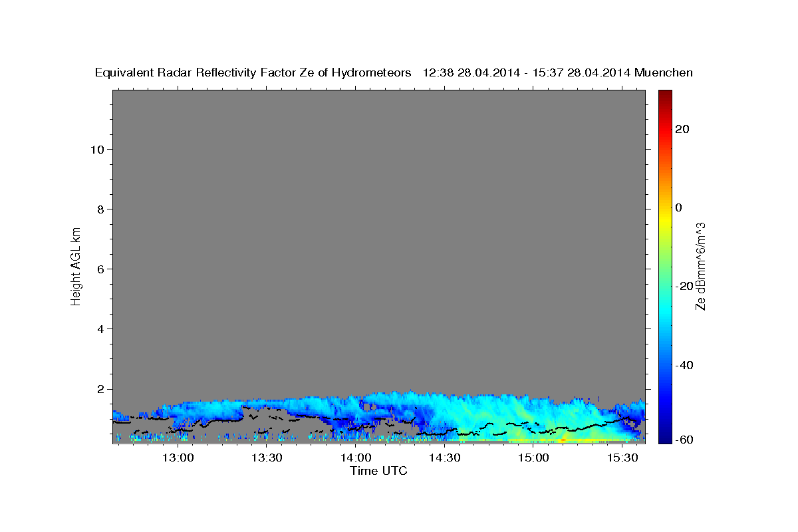The width and height of the screenshot is (798, 532).
Task: Click the '14:30' time tick label
Action: (444, 458)
